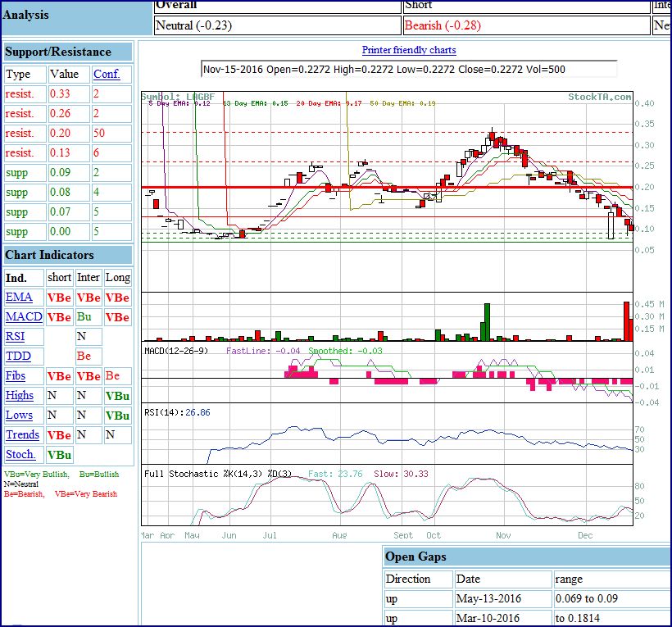Click the tallest green volume bar
The height and width of the screenshot is (627, 672).
(487, 322)
